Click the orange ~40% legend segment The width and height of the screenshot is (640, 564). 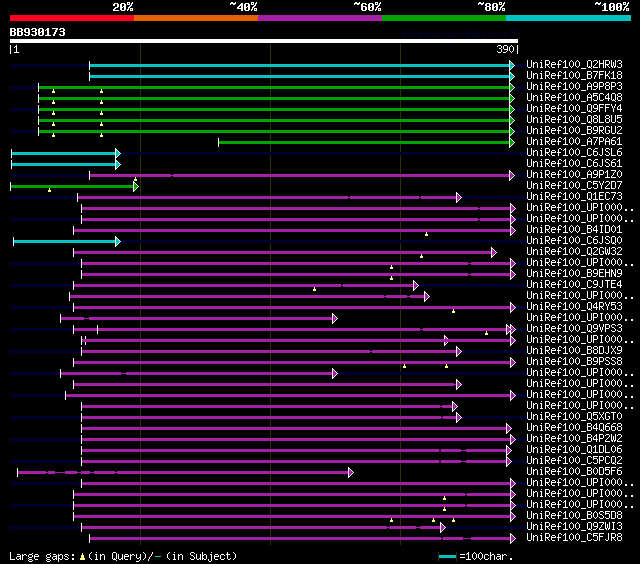[x=196, y=18]
